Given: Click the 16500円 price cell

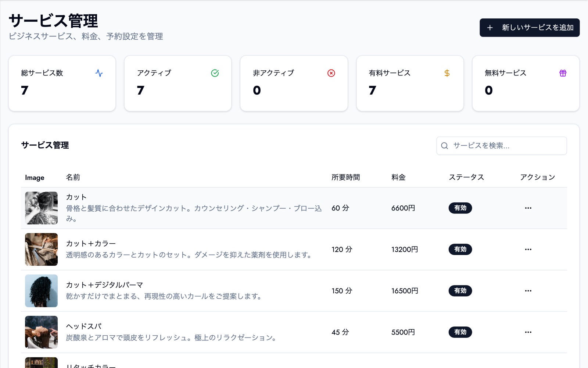Looking at the screenshot, I should tap(405, 291).
